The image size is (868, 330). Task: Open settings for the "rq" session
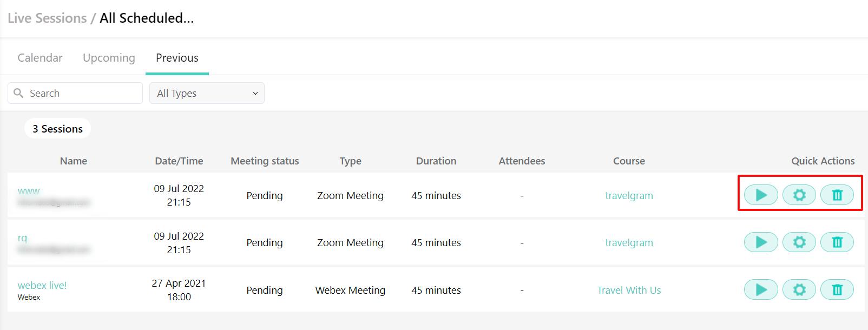point(799,242)
